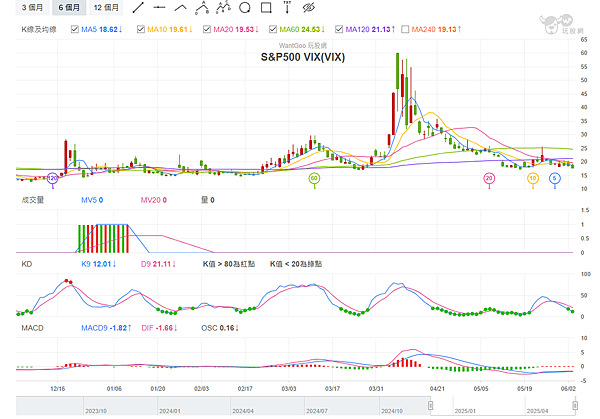Click the OSC 0.16 value

tap(220, 328)
